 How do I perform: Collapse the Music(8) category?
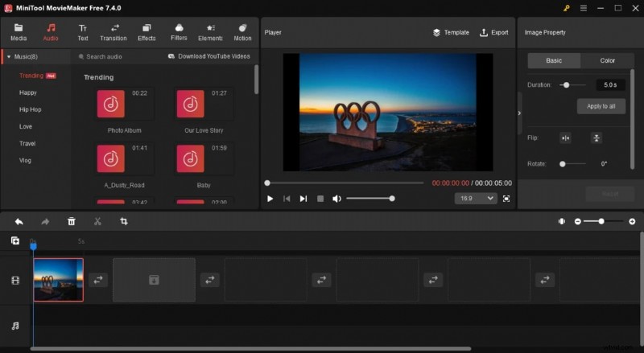click(x=9, y=56)
